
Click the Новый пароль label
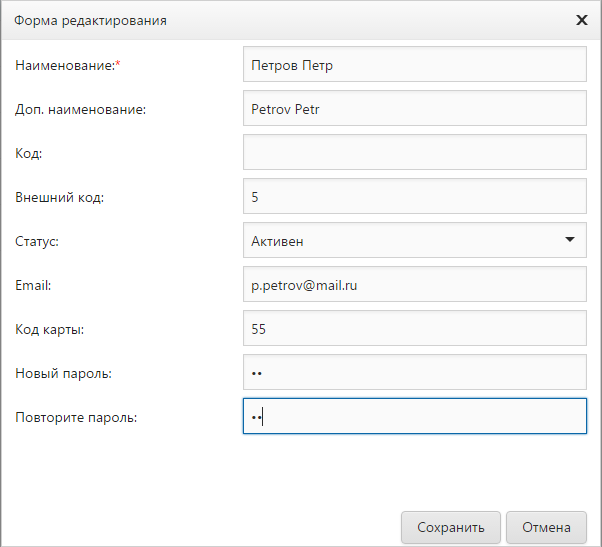(x=63, y=373)
